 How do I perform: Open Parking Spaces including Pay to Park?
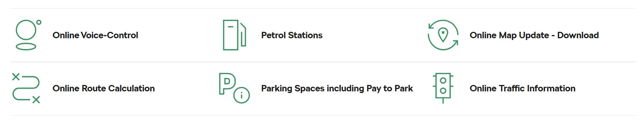(x=337, y=88)
